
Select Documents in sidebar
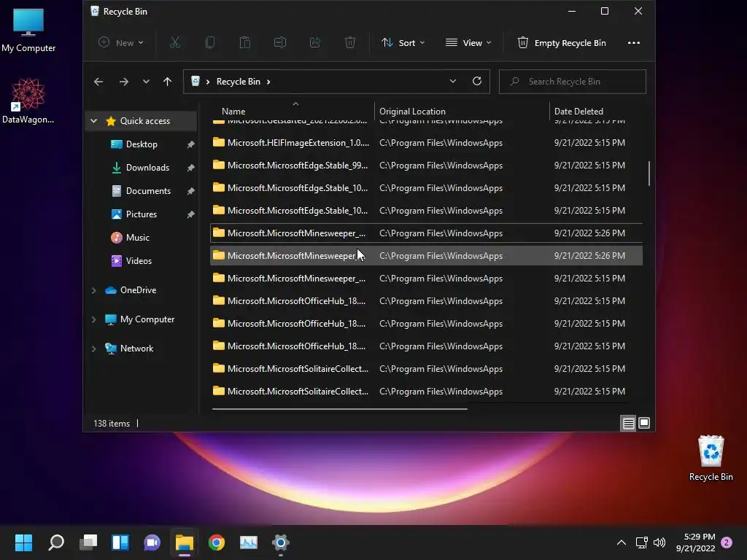148,191
